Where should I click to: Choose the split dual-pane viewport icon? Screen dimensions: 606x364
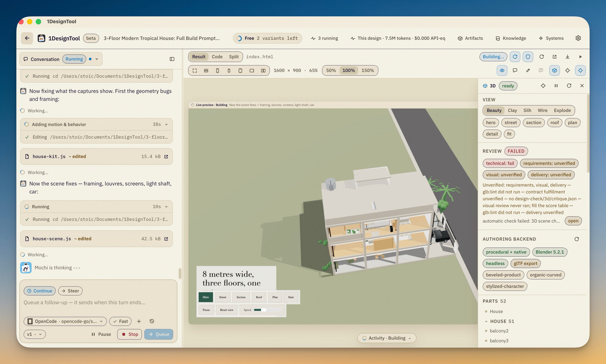[263, 71]
